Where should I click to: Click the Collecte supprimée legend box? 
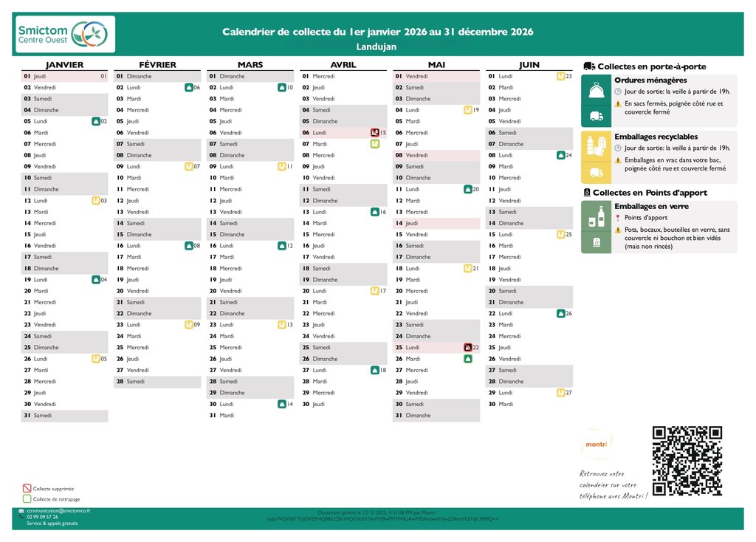pyautogui.click(x=27, y=488)
